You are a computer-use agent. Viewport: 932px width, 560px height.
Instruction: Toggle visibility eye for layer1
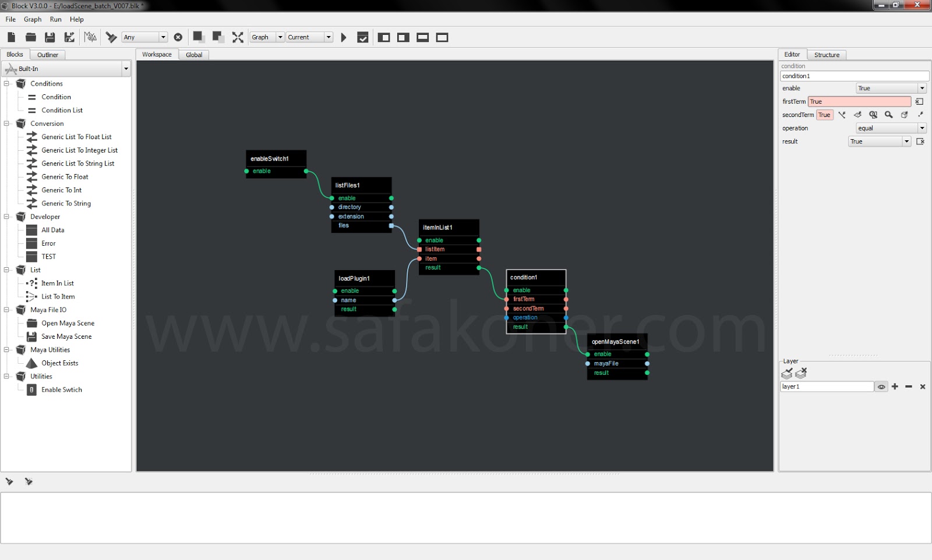point(881,387)
